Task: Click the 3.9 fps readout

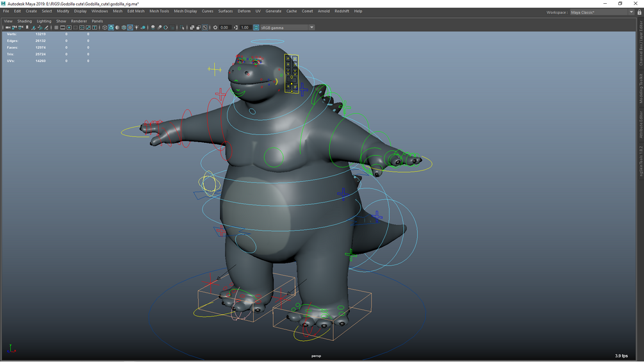Action: [622, 356]
